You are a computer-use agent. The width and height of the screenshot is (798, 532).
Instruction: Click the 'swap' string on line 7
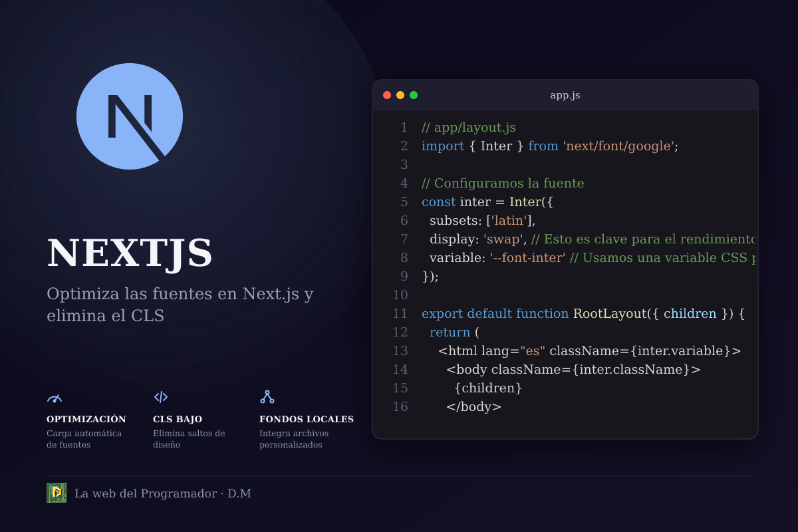[x=503, y=239]
